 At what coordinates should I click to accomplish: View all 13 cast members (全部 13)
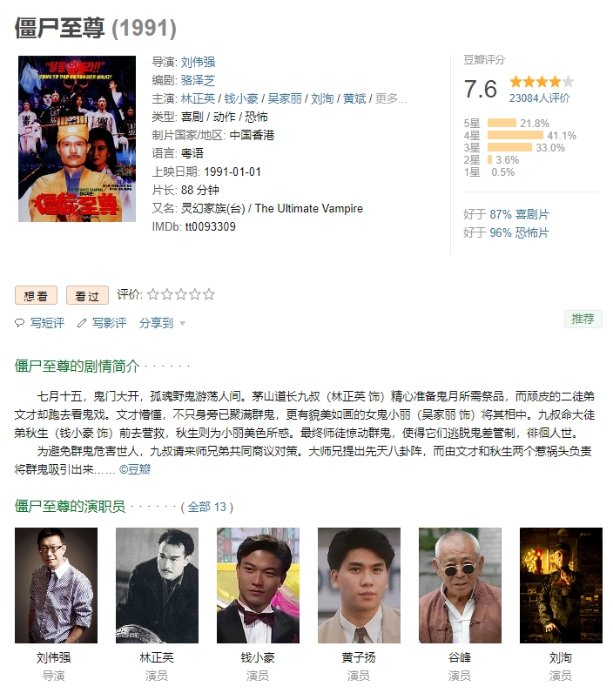(x=206, y=507)
